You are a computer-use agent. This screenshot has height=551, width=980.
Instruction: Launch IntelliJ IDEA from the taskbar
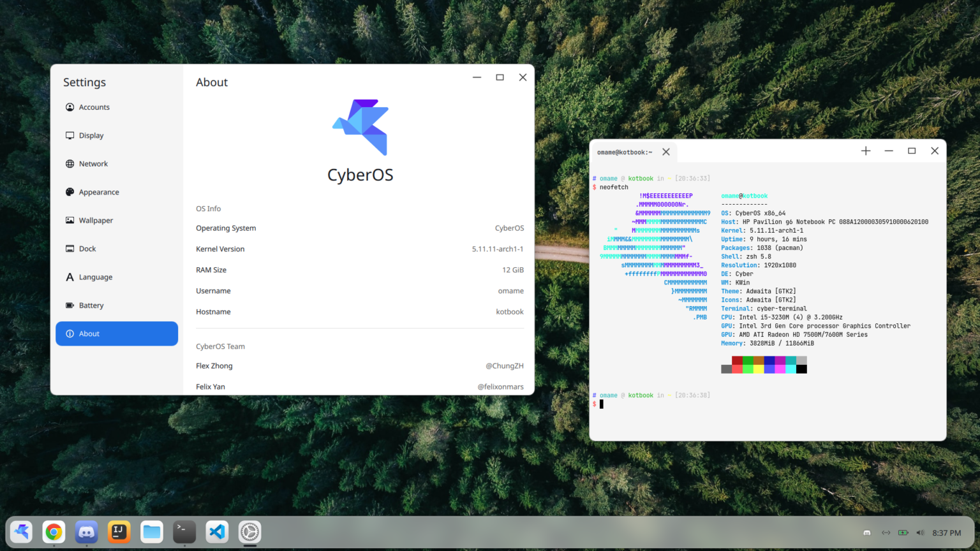pyautogui.click(x=119, y=532)
